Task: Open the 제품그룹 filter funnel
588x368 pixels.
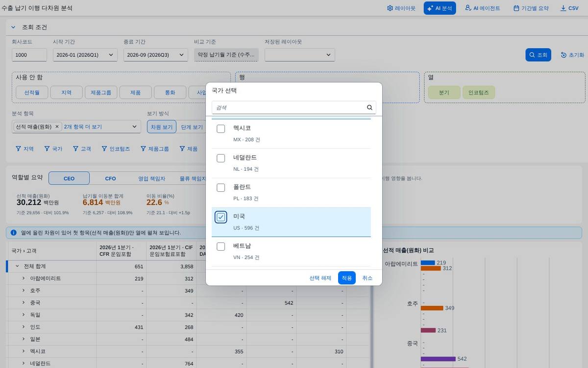Action: tap(144, 149)
